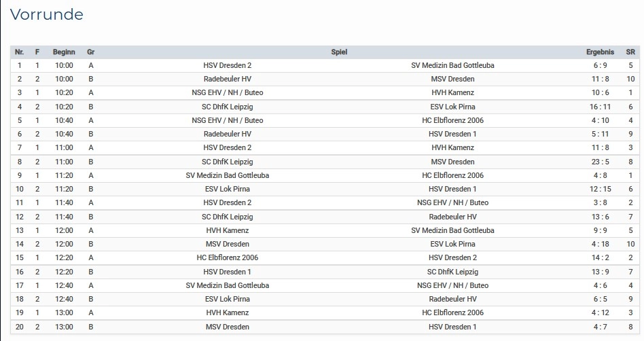Select Radebeuler HV in match 2
644x341 pixels.
pos(227,79)
